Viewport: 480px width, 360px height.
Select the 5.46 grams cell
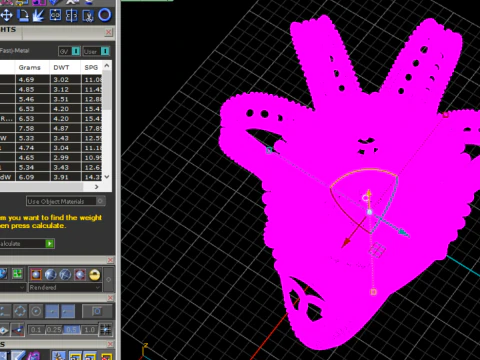32,99
